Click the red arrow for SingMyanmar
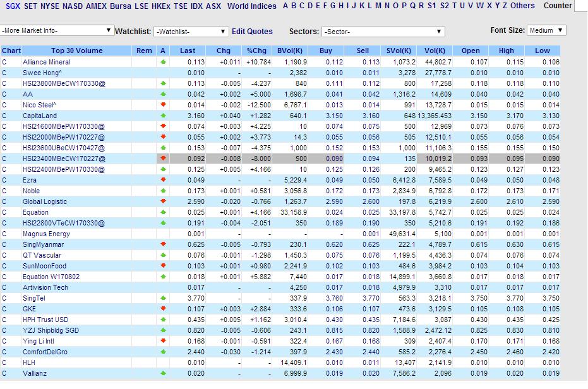Viewport: 588px width, 389px height. coord(163,244)
